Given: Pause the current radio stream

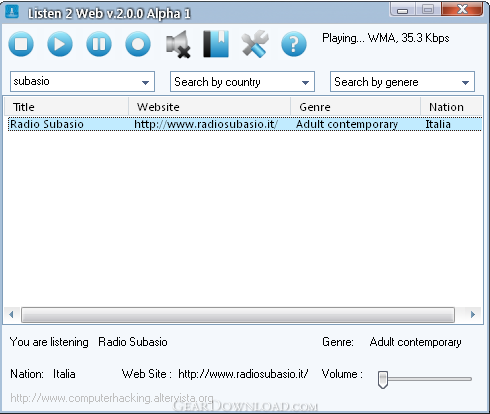Looking at the screenshot, I should 99,44.
